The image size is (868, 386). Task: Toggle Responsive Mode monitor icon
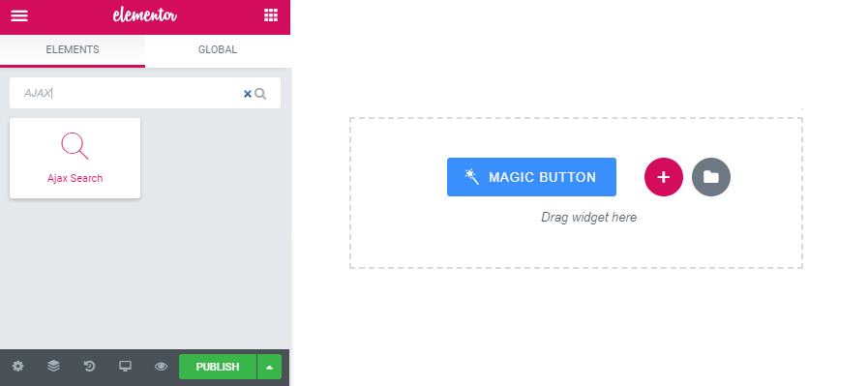(x=125, y=366)
